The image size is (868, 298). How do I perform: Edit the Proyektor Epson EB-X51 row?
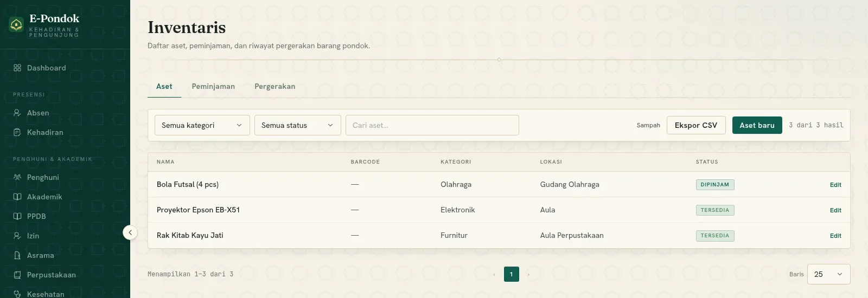[835, 210]
